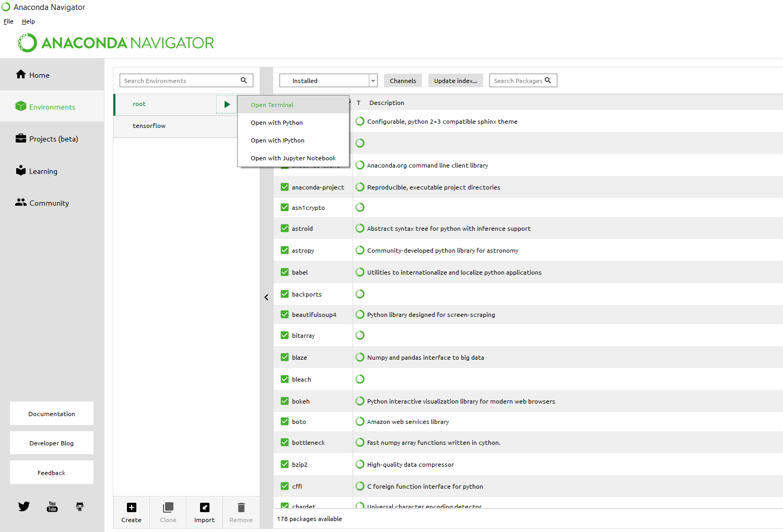Click 'Amazon web services library' description

tap(408, 422)
